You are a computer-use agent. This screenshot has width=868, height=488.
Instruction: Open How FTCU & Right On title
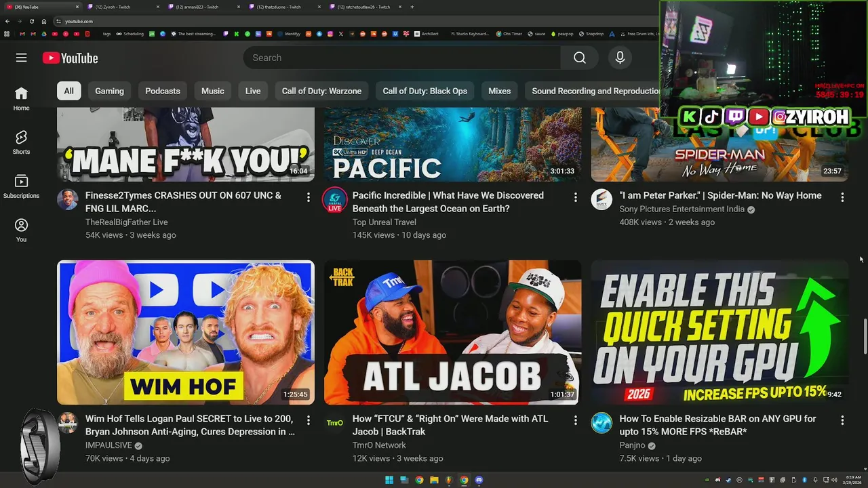[x=450, y=425]
